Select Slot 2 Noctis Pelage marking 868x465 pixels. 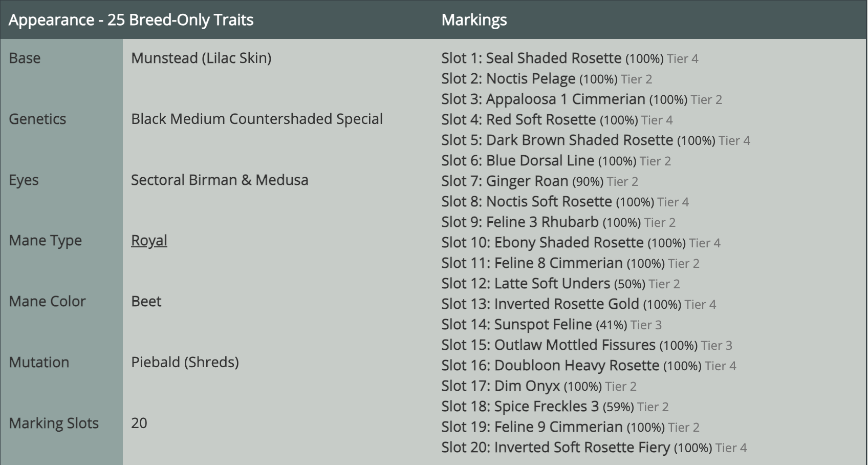pyautogui.click(x=547, y=79)
